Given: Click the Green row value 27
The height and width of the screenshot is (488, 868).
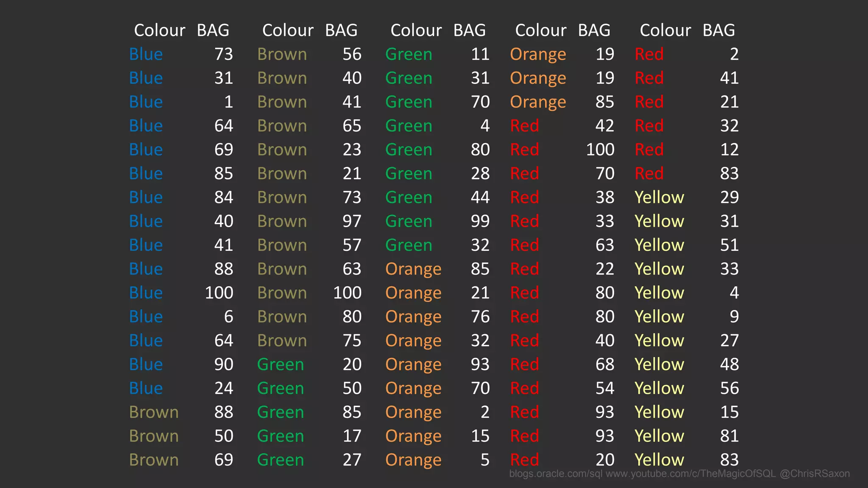Looking at the screenshot, I should pyautogui.click(x=352, y=460).
